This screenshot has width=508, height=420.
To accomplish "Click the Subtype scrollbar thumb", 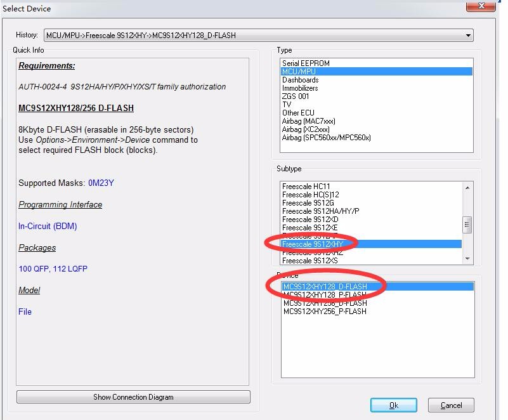I will pyautogui.click(x=467, y=225).
